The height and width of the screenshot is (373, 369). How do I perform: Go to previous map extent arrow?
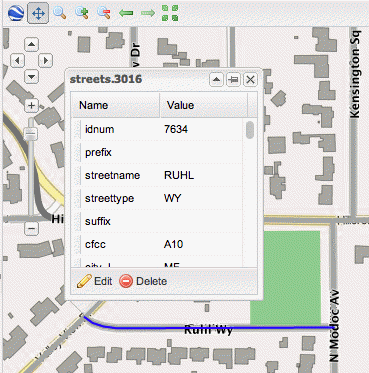click(126, 13)
